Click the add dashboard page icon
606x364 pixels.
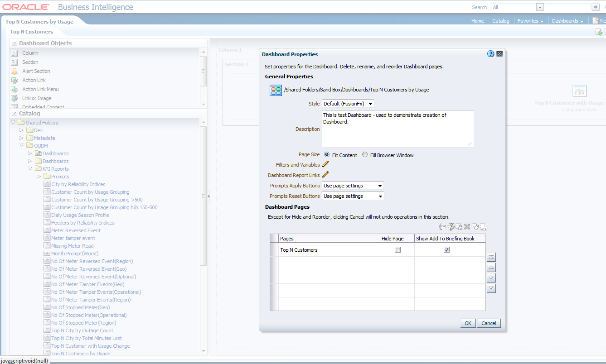click(599, 32)
